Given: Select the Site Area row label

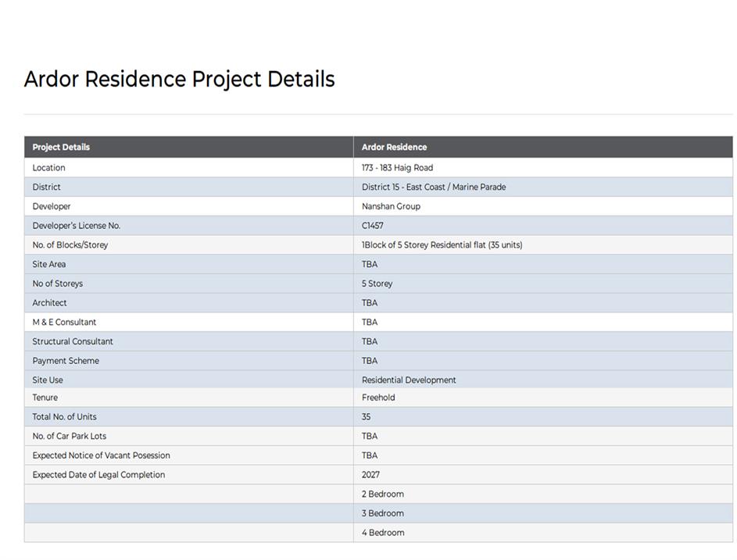Looking at the screenshot, I should tap(51, 264).
